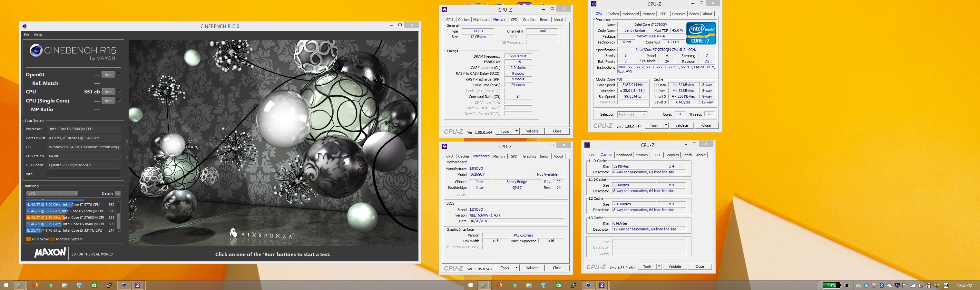Viewport: 980px width, 290px height.
Task: Switch input language via the 中 tray icon
Action: (937, 285)
